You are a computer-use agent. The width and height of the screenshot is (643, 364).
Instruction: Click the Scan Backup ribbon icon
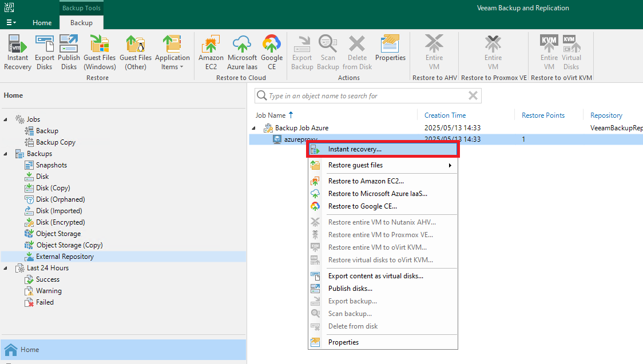(x=328, y=53)
